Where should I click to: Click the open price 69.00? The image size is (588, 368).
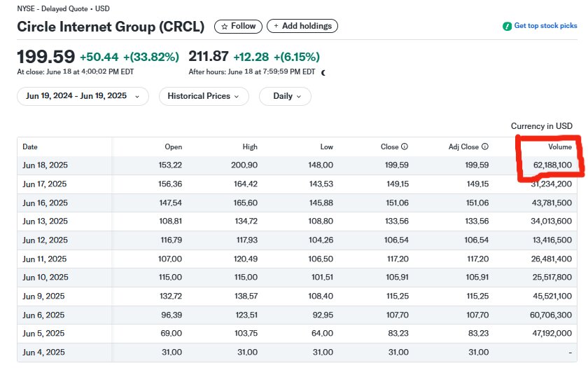(x=171, y=333)
